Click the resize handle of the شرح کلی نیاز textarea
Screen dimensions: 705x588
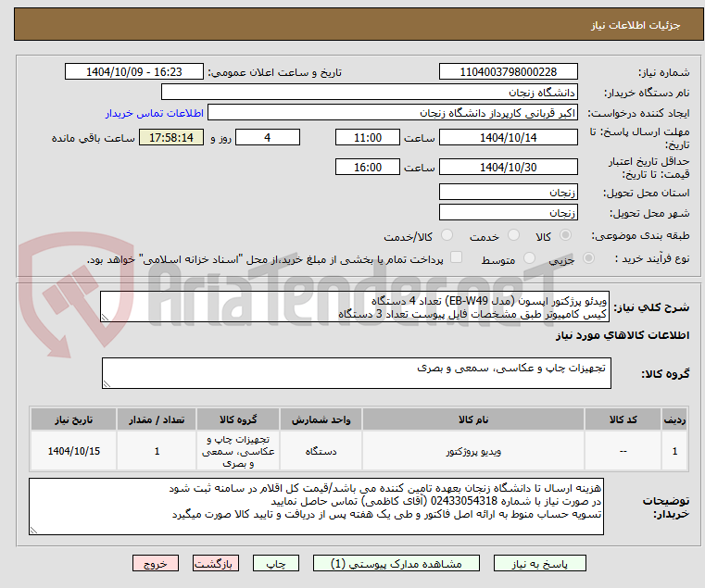[x=105, y=318]
